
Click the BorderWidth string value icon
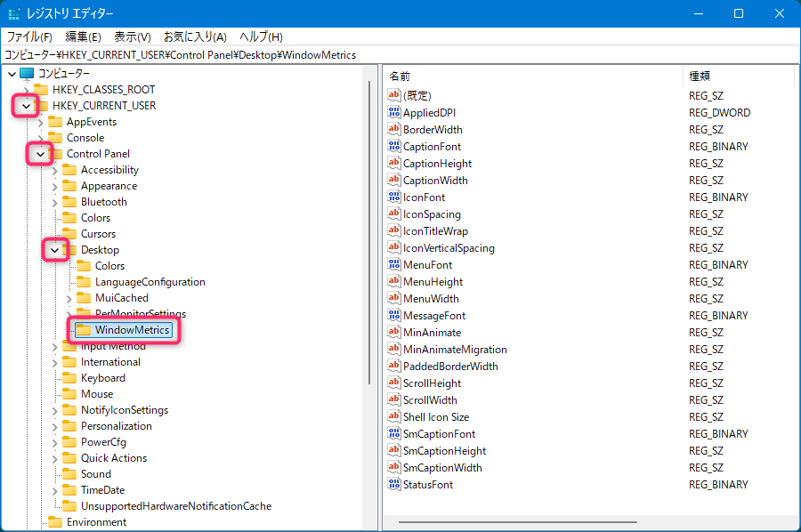click(395, 130)
